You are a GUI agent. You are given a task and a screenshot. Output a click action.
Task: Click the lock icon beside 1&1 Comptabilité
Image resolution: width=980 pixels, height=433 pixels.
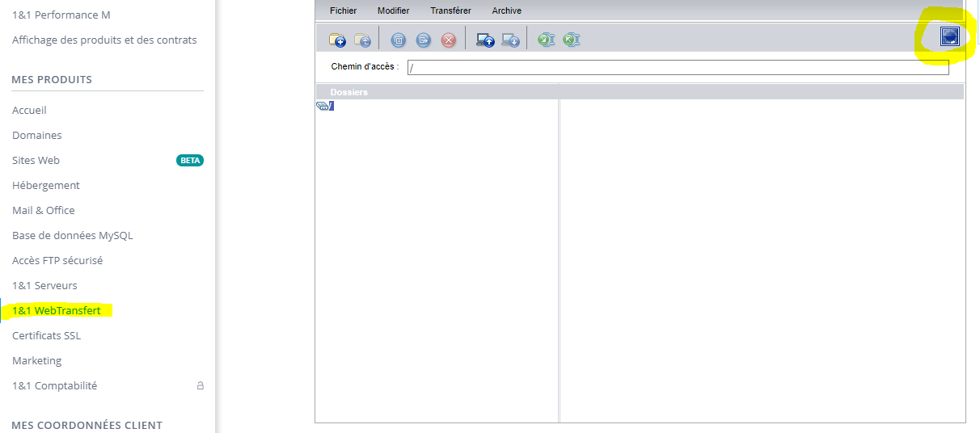[x=200, y=386]
